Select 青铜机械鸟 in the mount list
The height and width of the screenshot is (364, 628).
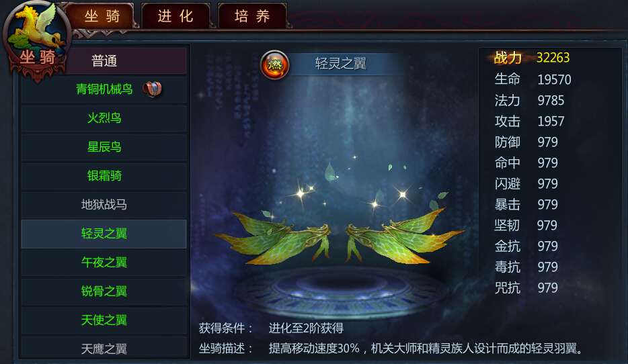[x=104, y=89]
